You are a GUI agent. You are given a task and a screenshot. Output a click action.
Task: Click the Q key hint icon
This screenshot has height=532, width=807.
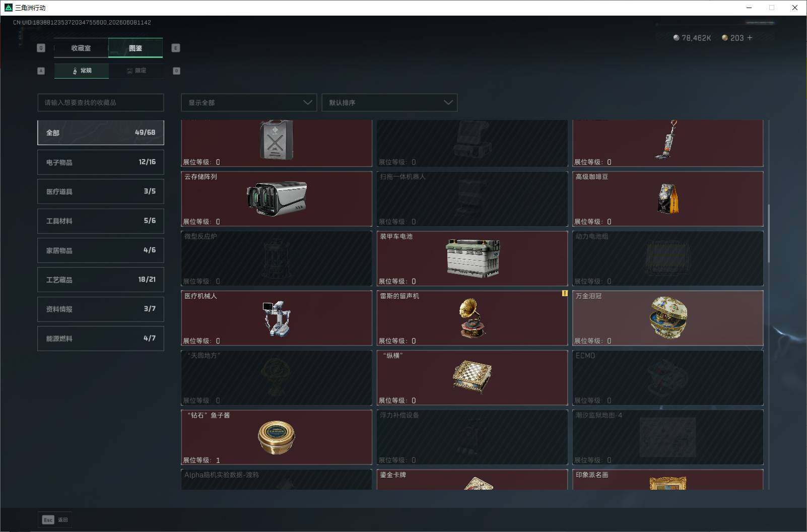coord(41,48)
